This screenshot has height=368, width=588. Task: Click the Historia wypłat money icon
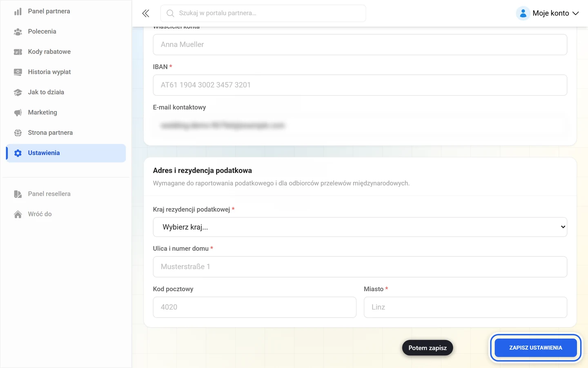point(18,72)
